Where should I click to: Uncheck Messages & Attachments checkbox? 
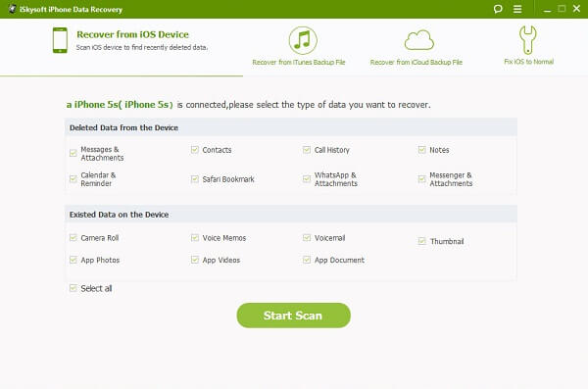73,153
